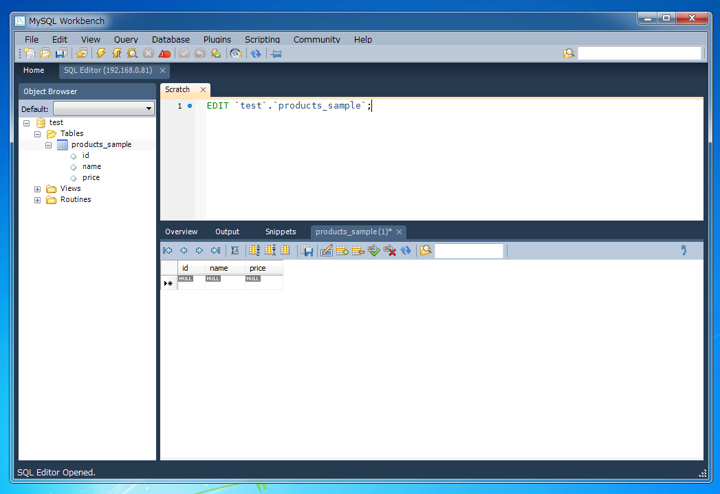The image size is (720, 494).
Task: Toggle wrap cell content icon
Action: [235, 250]
